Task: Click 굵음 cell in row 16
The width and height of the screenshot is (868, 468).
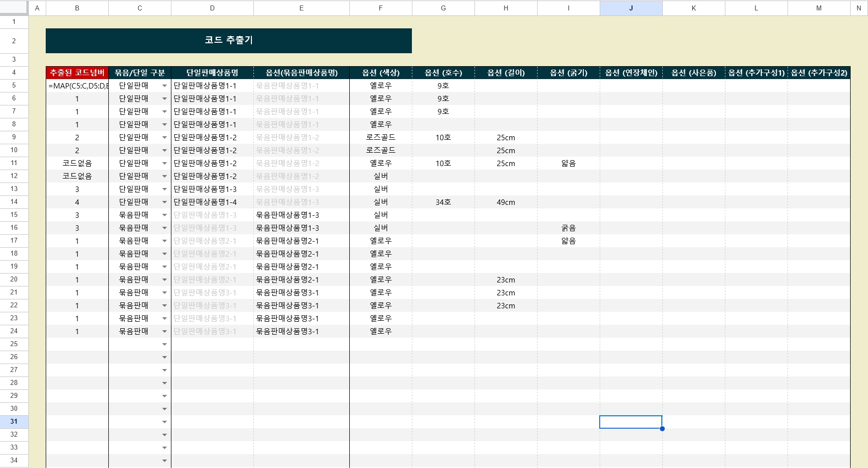Action: [x=568, y=228]
